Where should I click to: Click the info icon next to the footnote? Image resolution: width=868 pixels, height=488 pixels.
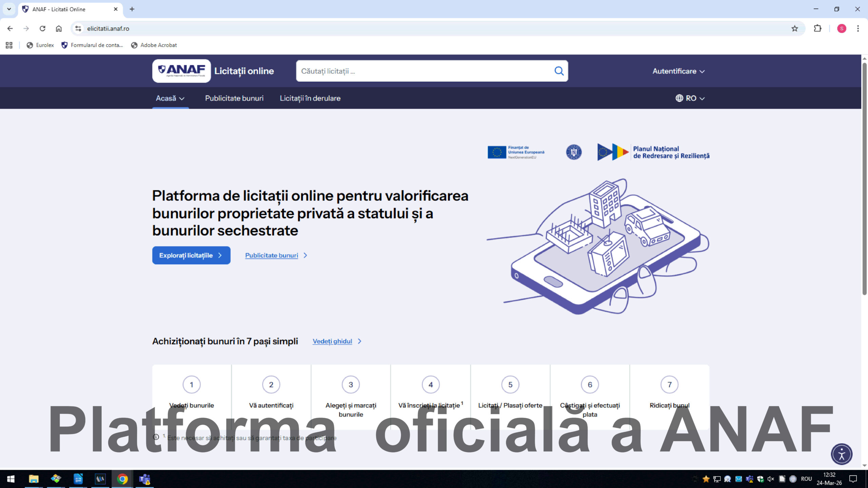point(156,438)
